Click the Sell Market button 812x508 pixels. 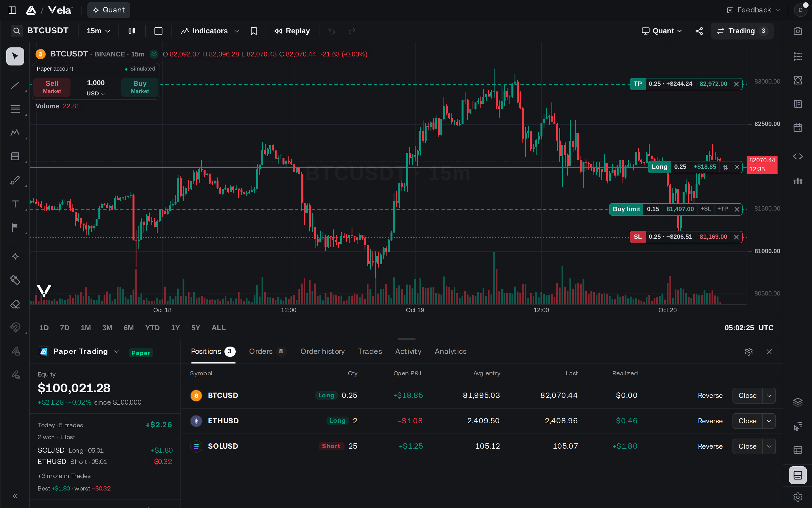coord(52,87)
